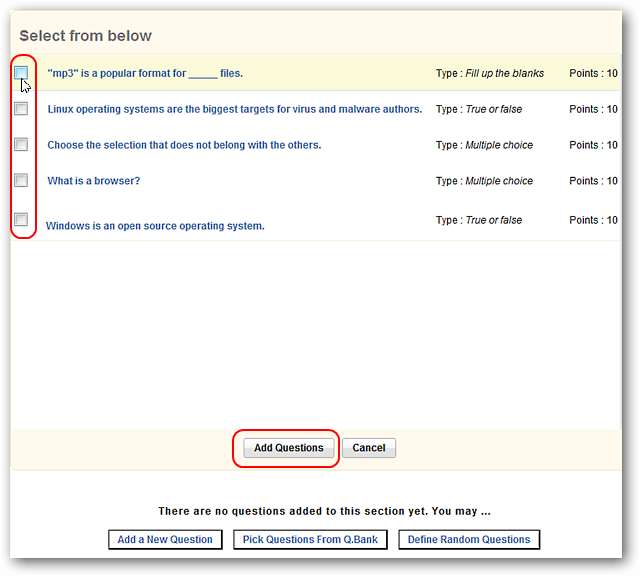Open the "mp3" popular format question link
Viewport: 640px width, 576px height.
145,73
